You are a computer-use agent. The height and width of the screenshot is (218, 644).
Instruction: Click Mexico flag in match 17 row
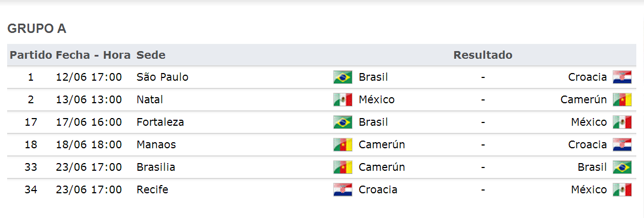(622, 122)
